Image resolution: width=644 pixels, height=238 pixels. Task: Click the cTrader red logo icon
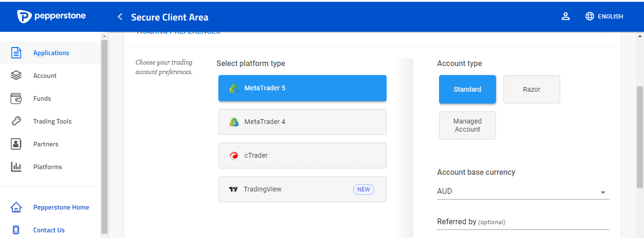(x=234, y=156)
